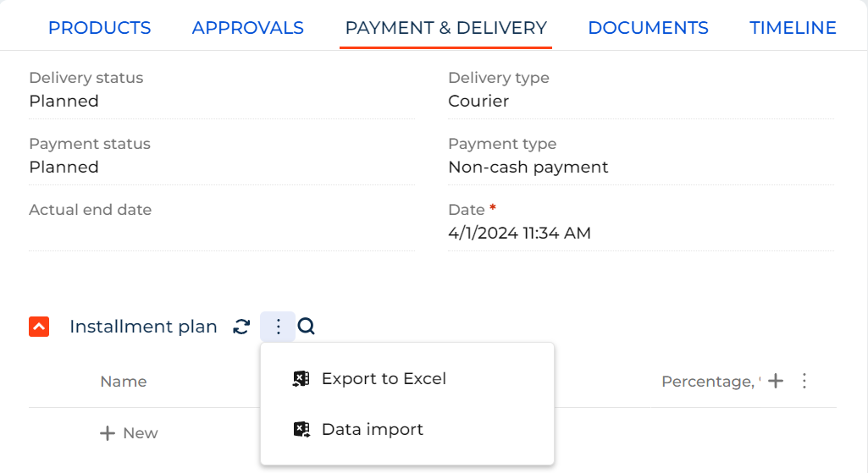This screenshot has height=473, width=868.
Task: Click the Export to Excel icon
Action: tap(301, 378)
